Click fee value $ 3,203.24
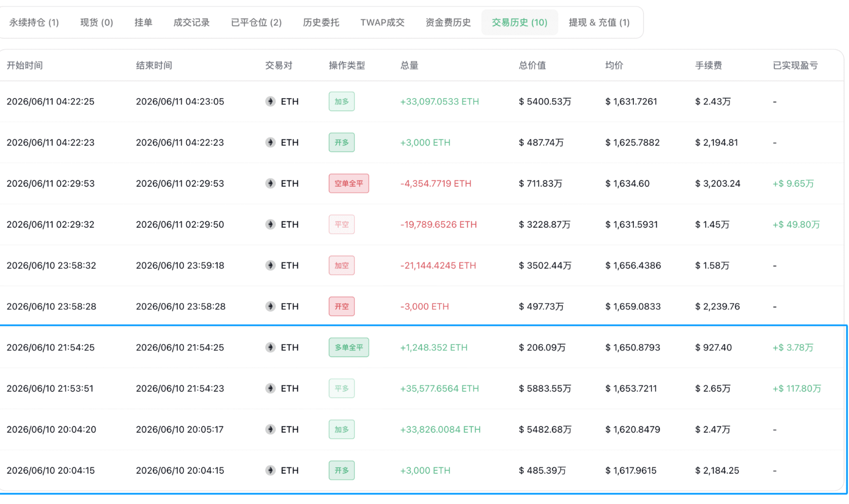Image resolution: width=849 pixels, height=504 pixels. pos(718,184)
